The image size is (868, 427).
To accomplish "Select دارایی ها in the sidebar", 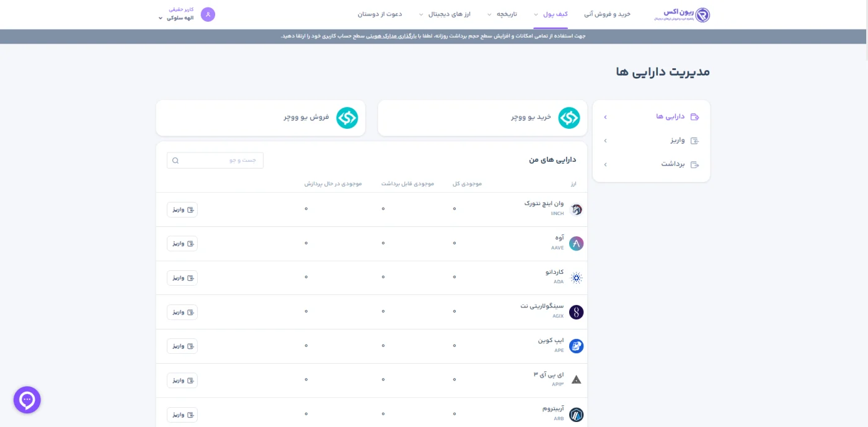I will pos(651,117).
